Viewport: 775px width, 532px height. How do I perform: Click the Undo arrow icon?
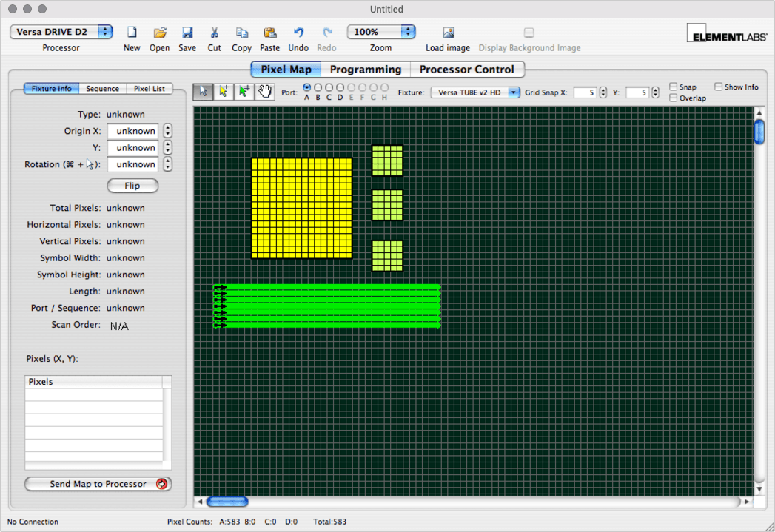[x=298, y=33]
